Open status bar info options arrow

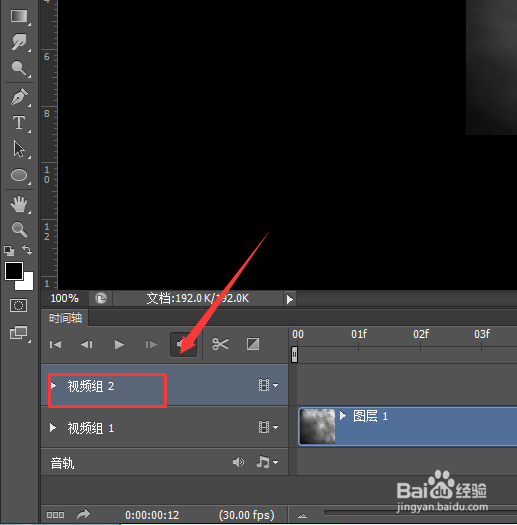290,299
